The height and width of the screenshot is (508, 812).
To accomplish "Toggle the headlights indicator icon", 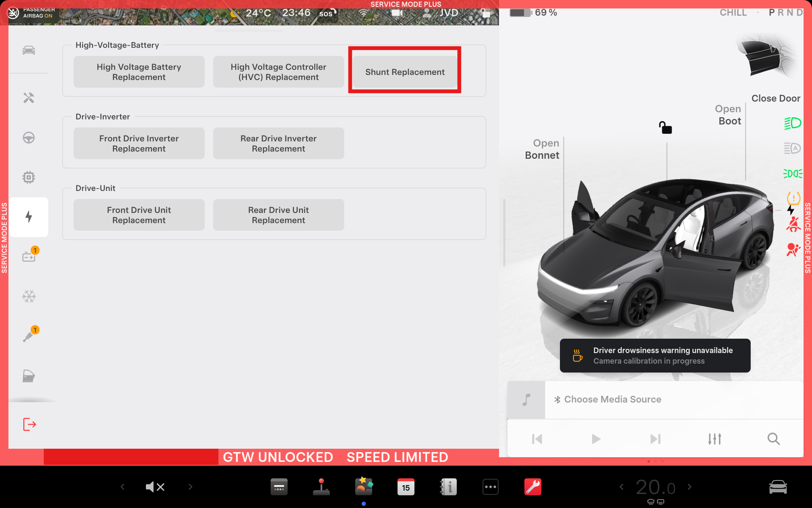I will 793,123.
